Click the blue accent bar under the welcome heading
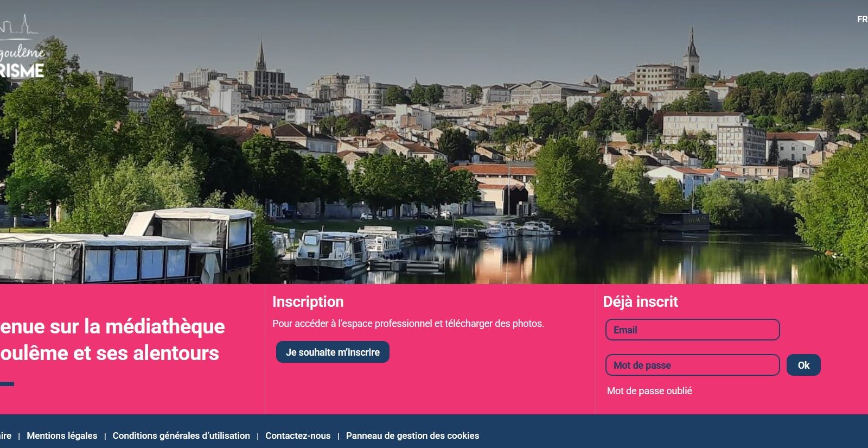 click(x=7, y=384)
